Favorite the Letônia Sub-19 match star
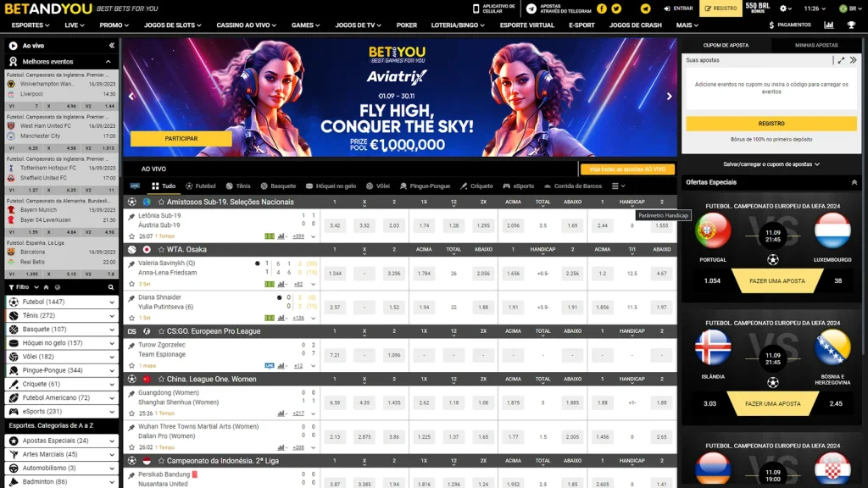Image resolution: width=868 pixels, height=488 pixels. (x=131, y=236)
